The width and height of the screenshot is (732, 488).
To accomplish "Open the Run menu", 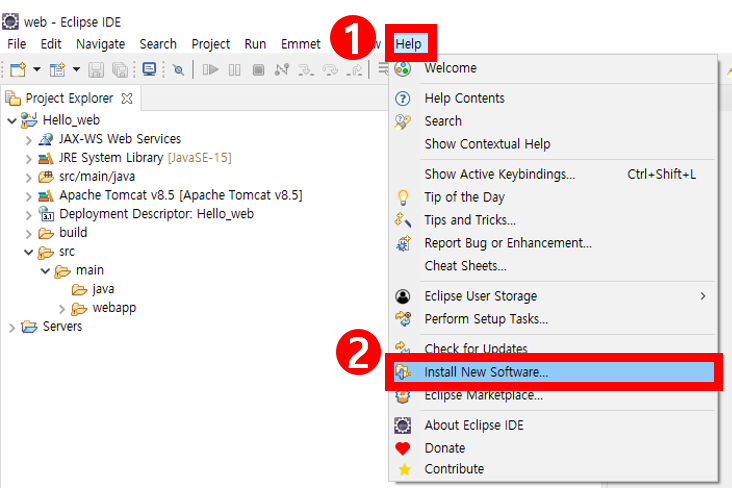I will (255, 44).
